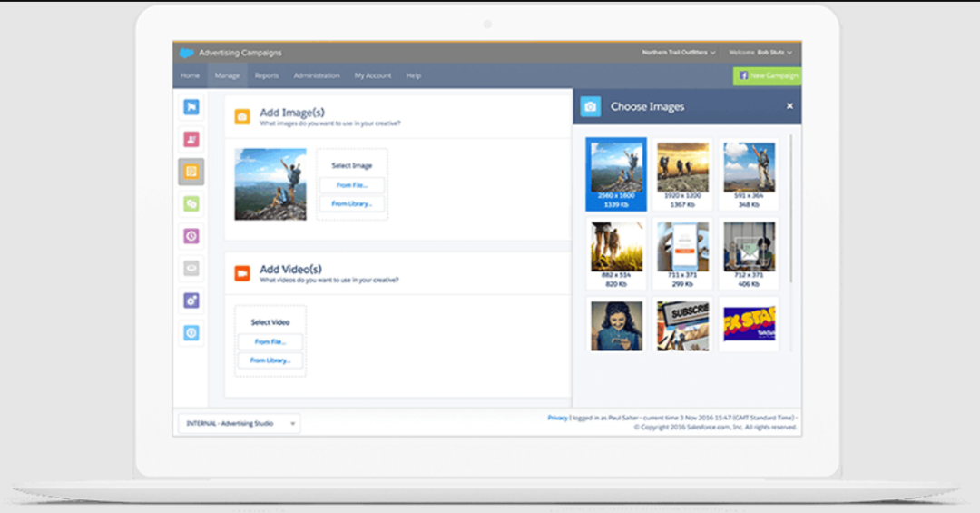Viewport: 980px width, 513px height.
Task: Open the purple clock schedule sidebar icon
Action: 191,236
